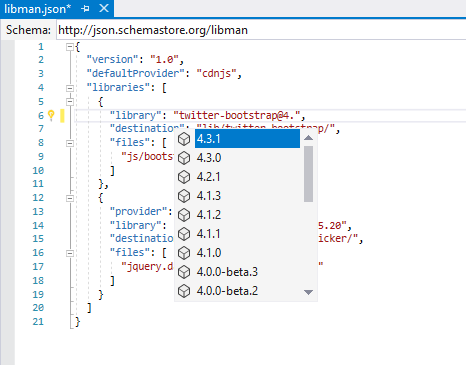Click the "version" key on line 2
466x365 pixels.
pos(112,60)
